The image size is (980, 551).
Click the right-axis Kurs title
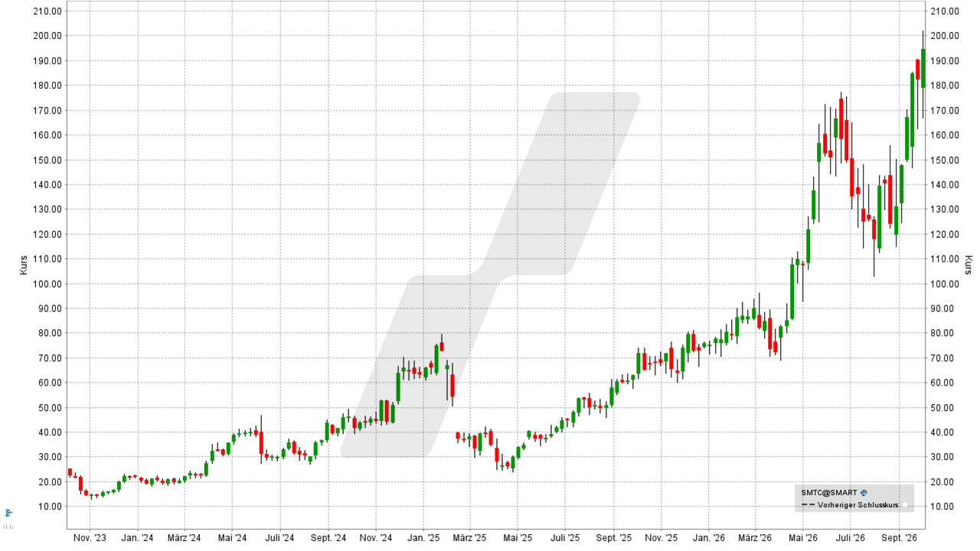968,266
